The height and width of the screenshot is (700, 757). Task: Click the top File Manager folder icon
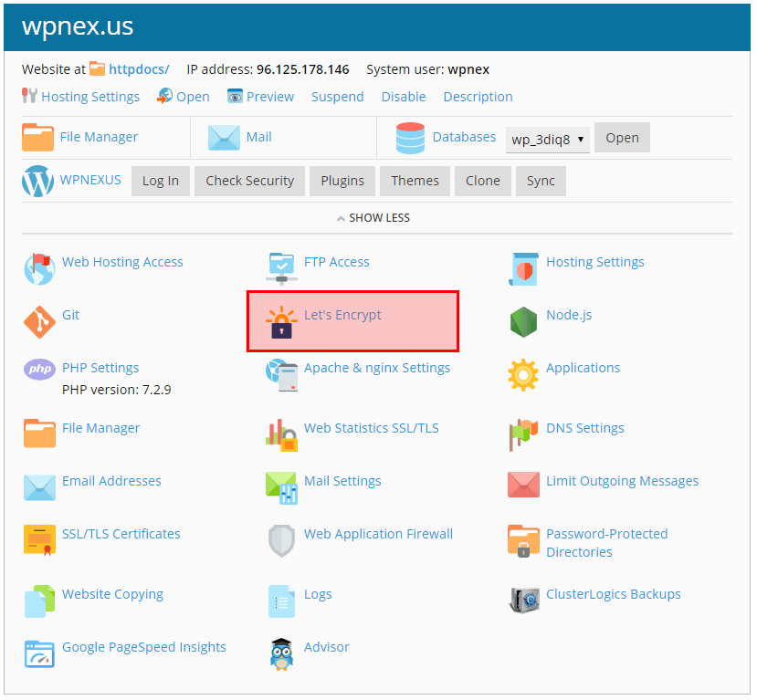[37, 138]
